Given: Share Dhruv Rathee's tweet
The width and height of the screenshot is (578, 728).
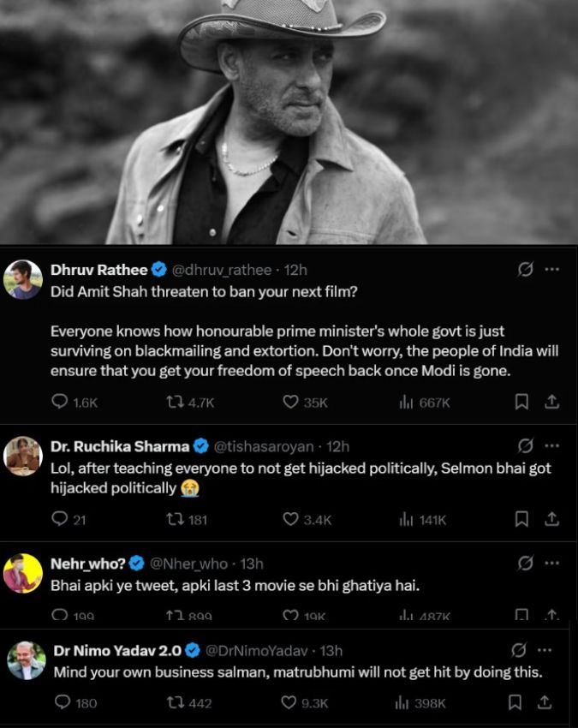Looking at the screenshot, I should pyautogui.click(x=551, y=402).
